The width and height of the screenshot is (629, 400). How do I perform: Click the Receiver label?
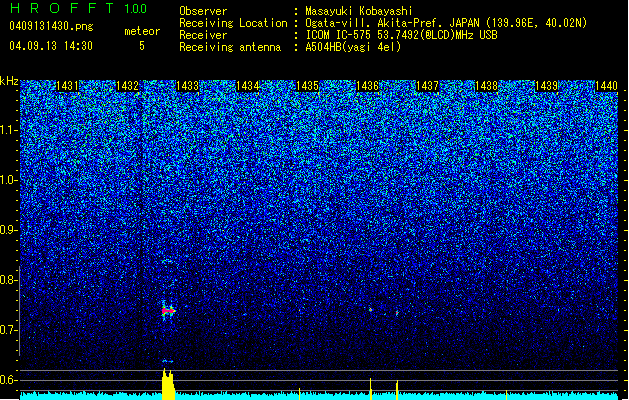coord(203,35)
